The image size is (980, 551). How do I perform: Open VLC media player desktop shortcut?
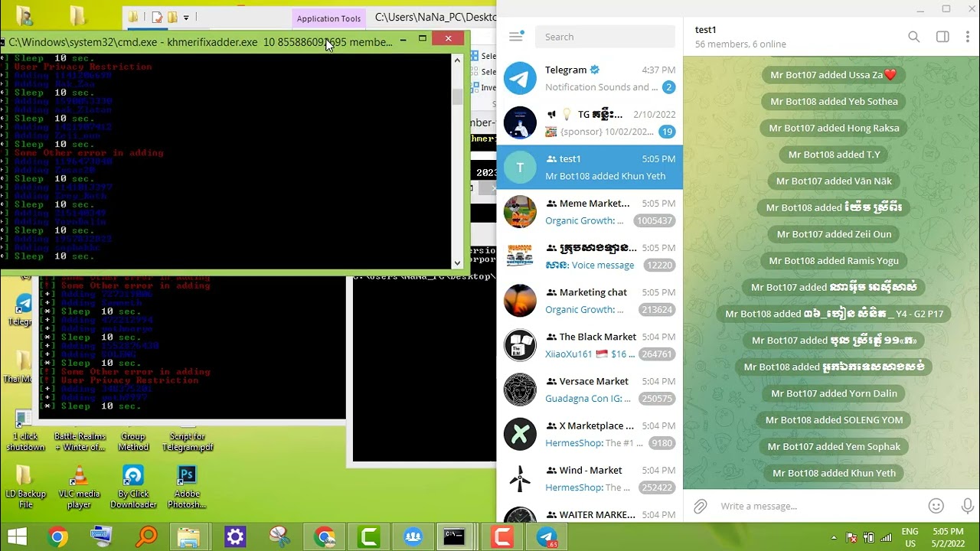[x=78, y=487]
